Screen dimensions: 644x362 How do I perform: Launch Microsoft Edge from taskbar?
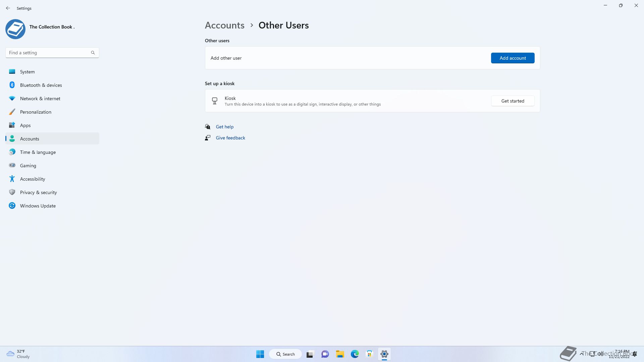pyautogui.click(x=355, y=354)
